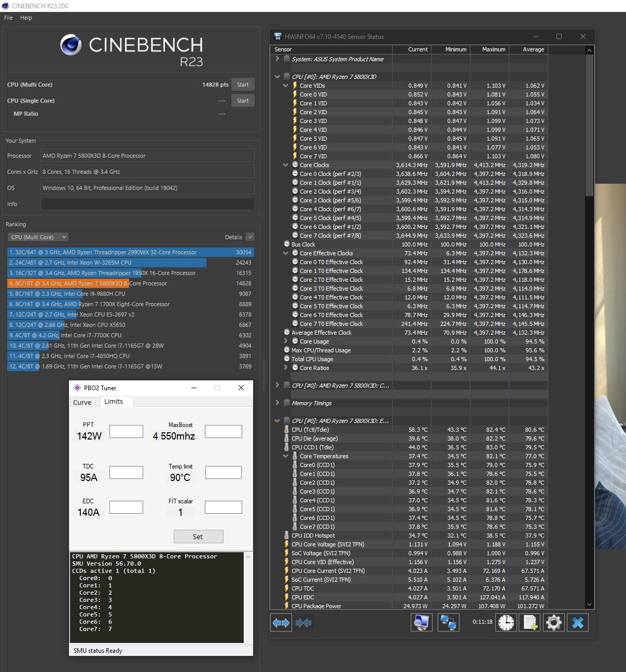Collapse the Core VIDs group

[285, 86]
